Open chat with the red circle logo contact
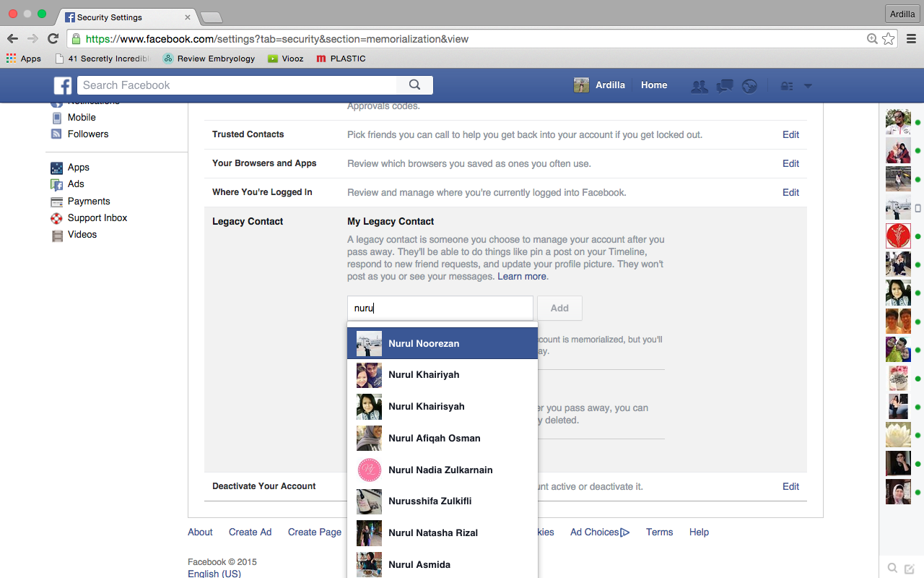The image size is (924, 578). (898, 236)
